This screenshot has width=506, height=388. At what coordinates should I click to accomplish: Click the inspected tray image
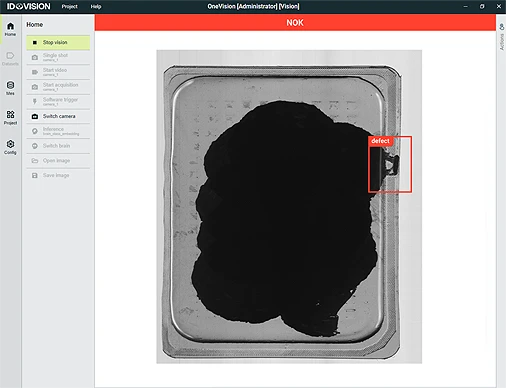tap(289, 207)
